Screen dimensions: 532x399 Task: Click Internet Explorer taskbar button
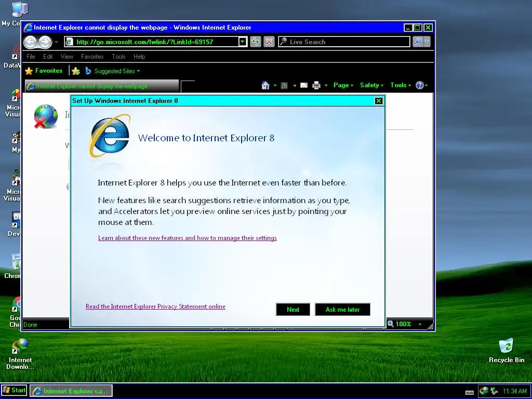coord(71,391)
